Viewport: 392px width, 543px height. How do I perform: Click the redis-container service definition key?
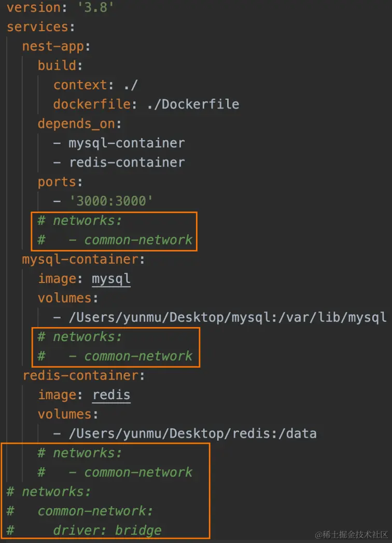80,376
